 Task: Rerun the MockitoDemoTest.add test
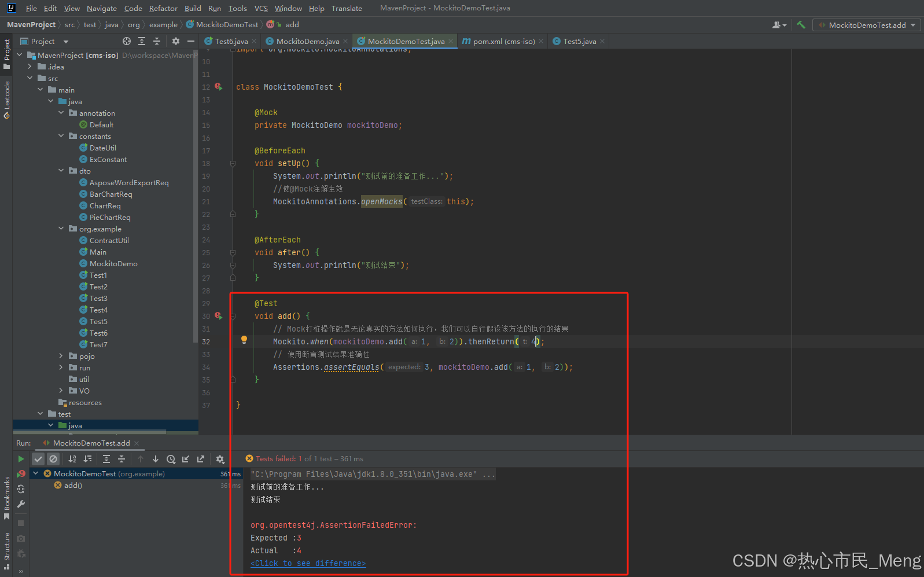pyautogui.click(x=21, y=459)
